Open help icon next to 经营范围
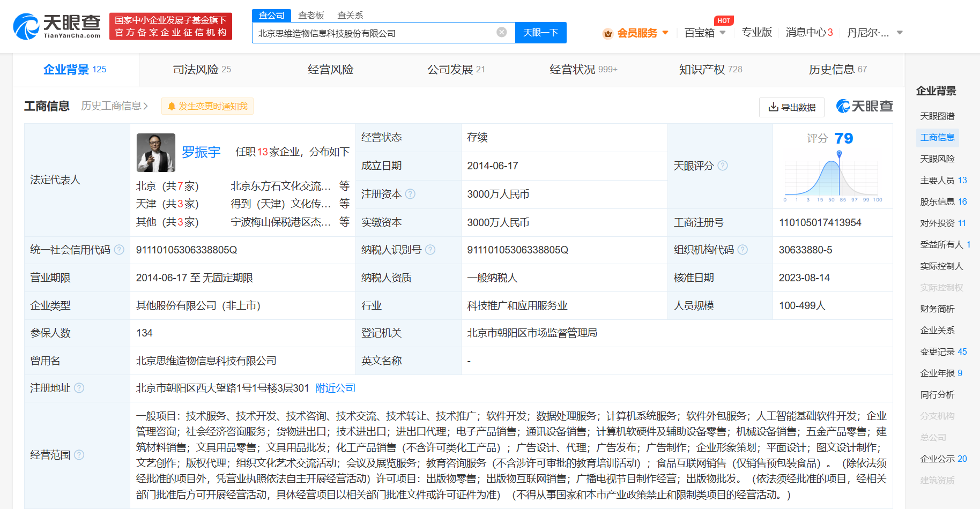The height and width of the screenshot is (509, 980). tap(79, 455)
